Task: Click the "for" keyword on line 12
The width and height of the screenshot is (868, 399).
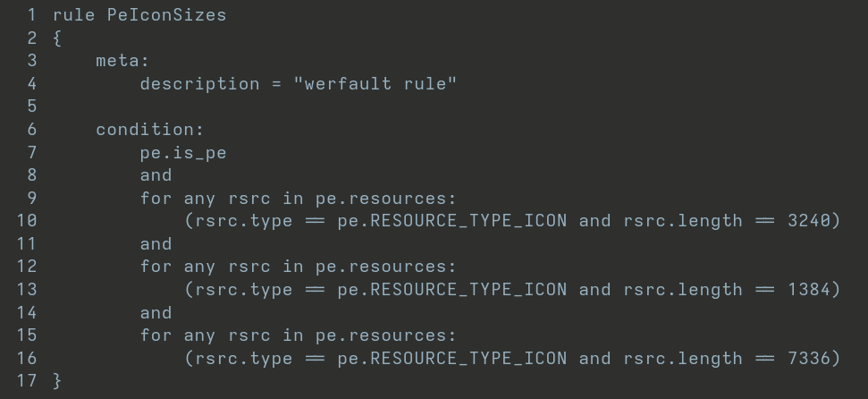Action: (156, 267)
